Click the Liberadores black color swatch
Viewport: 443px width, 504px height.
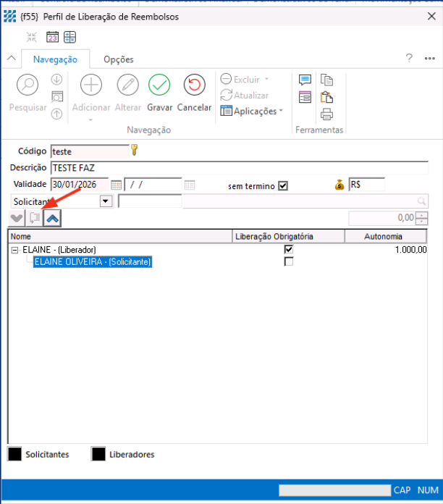coord(99,454)
